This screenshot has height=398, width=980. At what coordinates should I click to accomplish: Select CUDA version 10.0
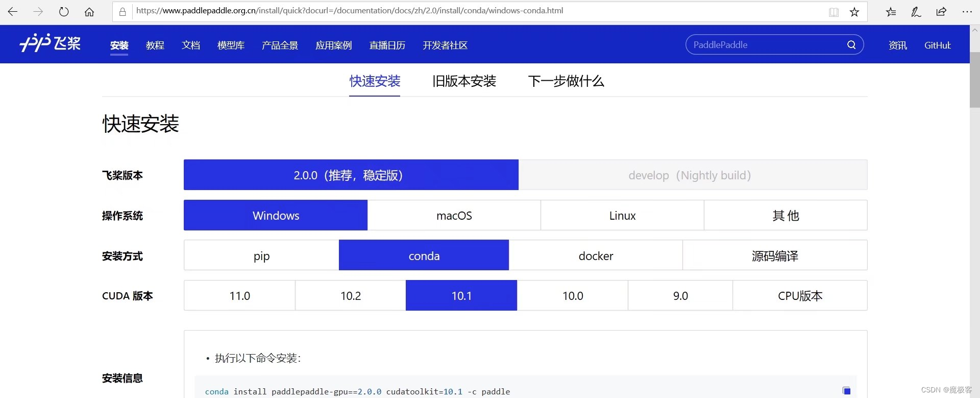572,295
